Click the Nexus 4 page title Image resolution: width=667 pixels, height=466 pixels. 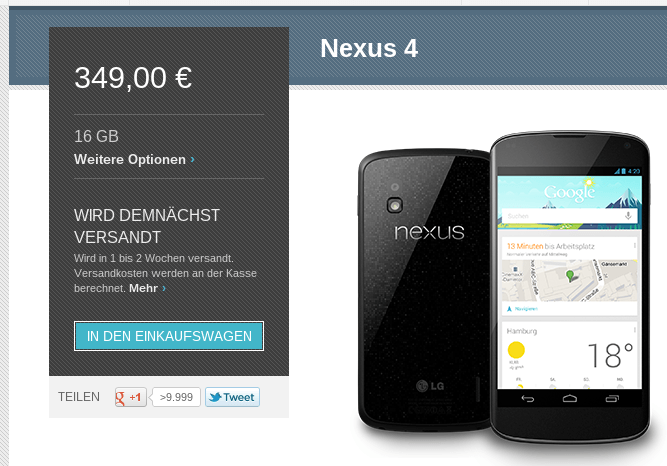(369, 48)
